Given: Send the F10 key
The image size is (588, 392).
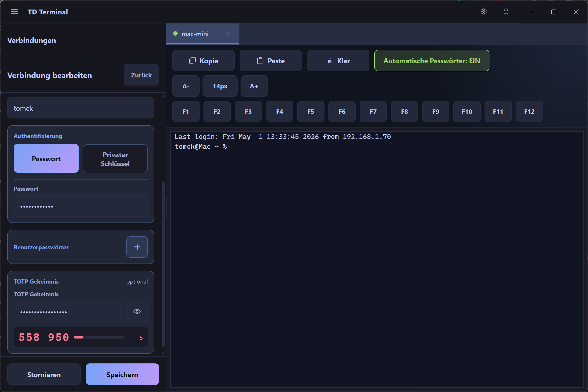Looking at the screenshot, I should pyautogui.click(x=467, y=112).
